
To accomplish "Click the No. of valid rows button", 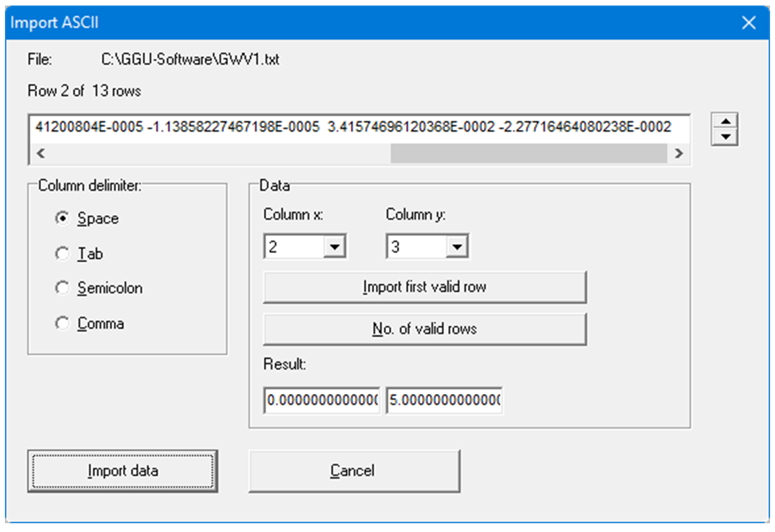I will tap(424, 328).
